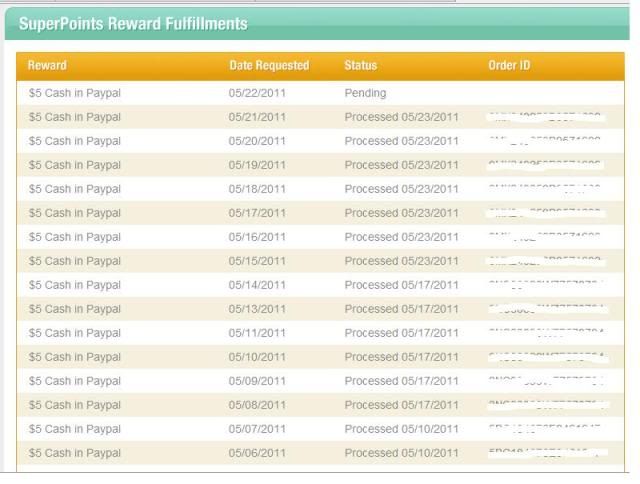Click the reward cell in the 05/14/2011 row
Viewport: 640px width, 484px height.
tap(75, 285)
